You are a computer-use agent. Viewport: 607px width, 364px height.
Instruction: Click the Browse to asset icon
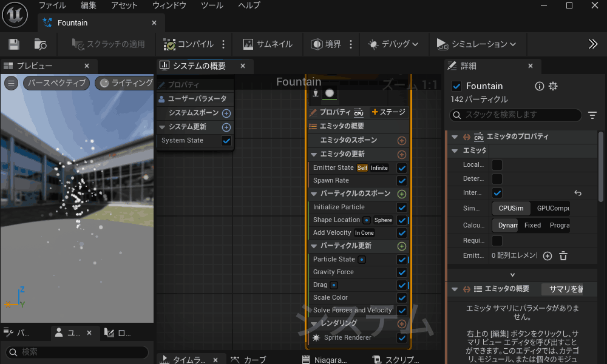pos(40,44)
